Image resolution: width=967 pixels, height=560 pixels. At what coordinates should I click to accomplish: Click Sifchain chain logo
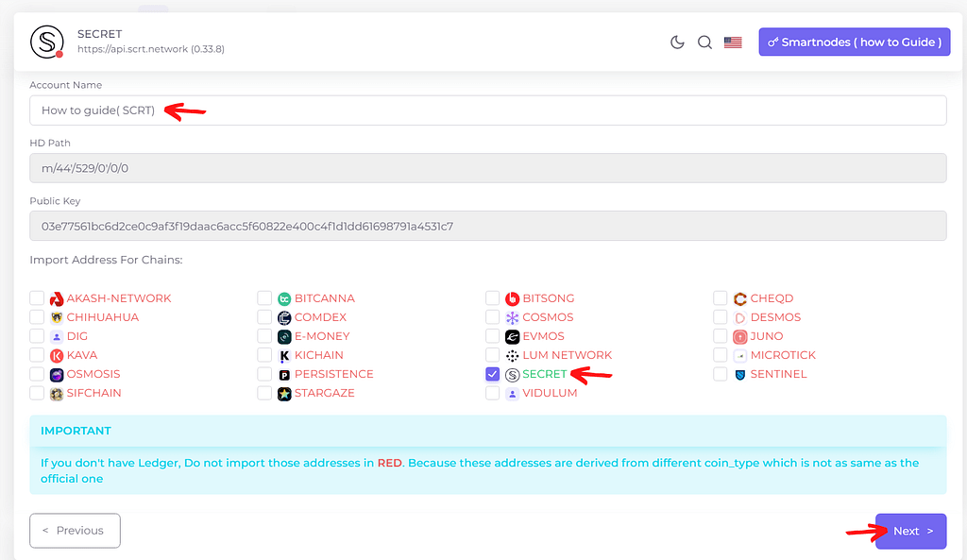pyautogui.click(x=57, y=394)
